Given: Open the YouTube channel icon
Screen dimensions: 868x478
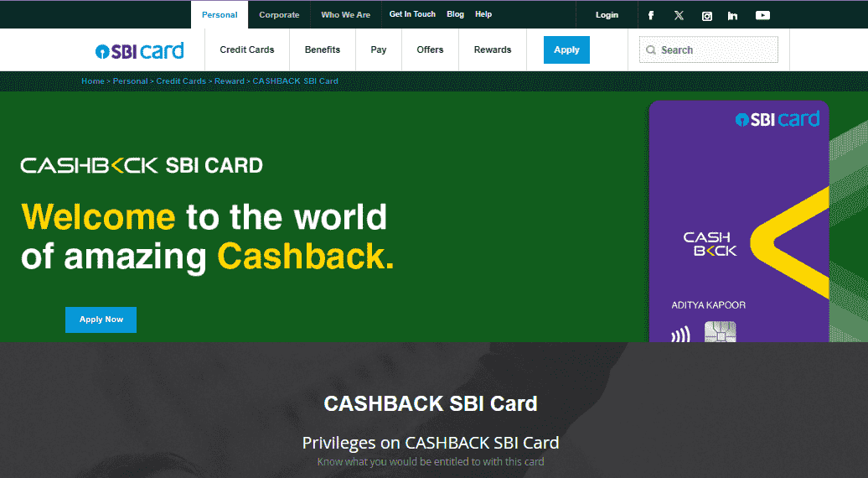Looking at the screenshot, I should pyautogui.click(x=762, y=15).
